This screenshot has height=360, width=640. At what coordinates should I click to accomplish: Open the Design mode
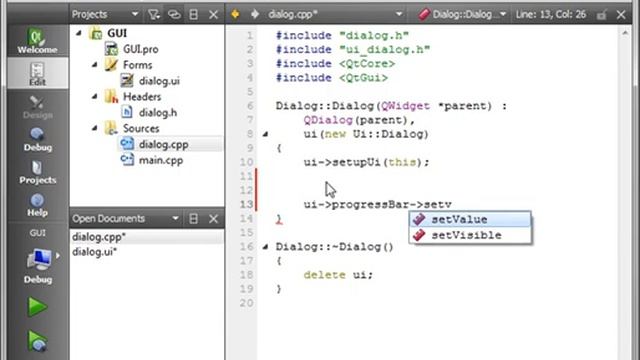pos(37,107)
